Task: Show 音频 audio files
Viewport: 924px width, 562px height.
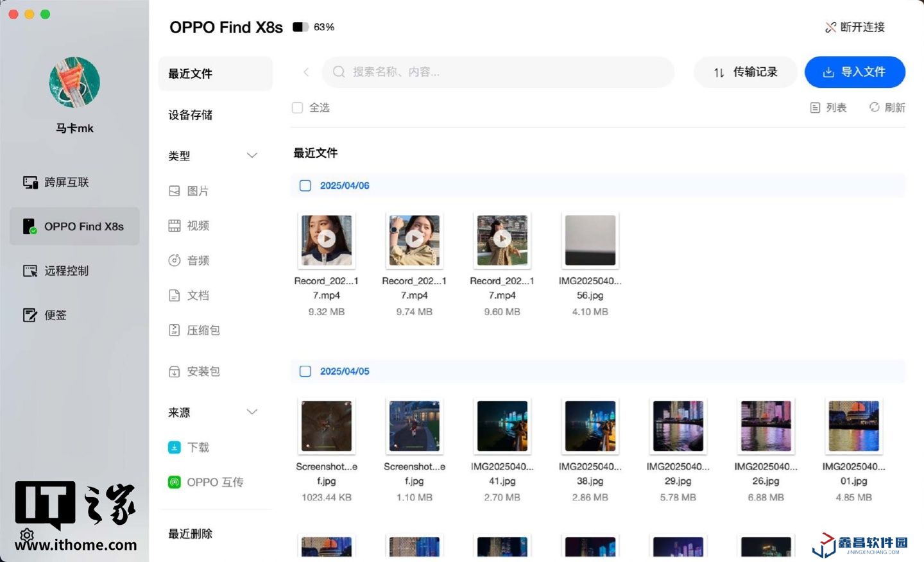Action: click(x=175, y=260)
